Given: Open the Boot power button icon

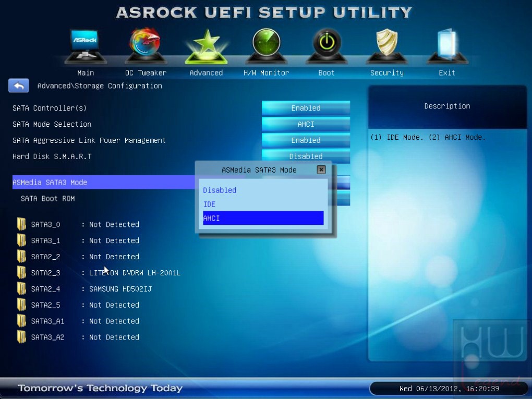Looking at the screenshot, I should click(x=327, y=45).
